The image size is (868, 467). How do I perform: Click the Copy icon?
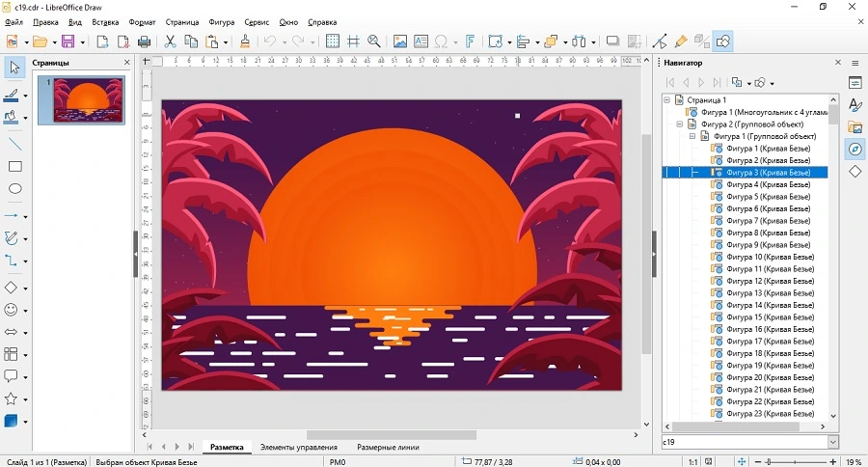tap(191, 41)
